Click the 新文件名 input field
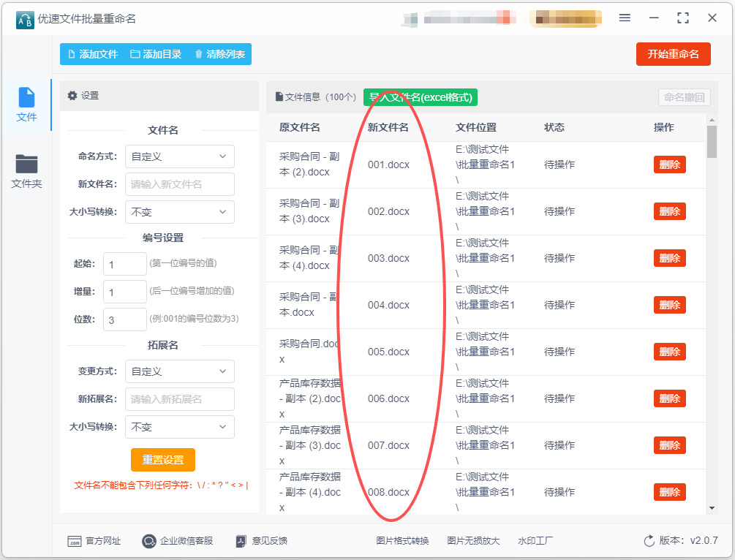Viewport: 735px width, 560px height. tap(179, 184)
